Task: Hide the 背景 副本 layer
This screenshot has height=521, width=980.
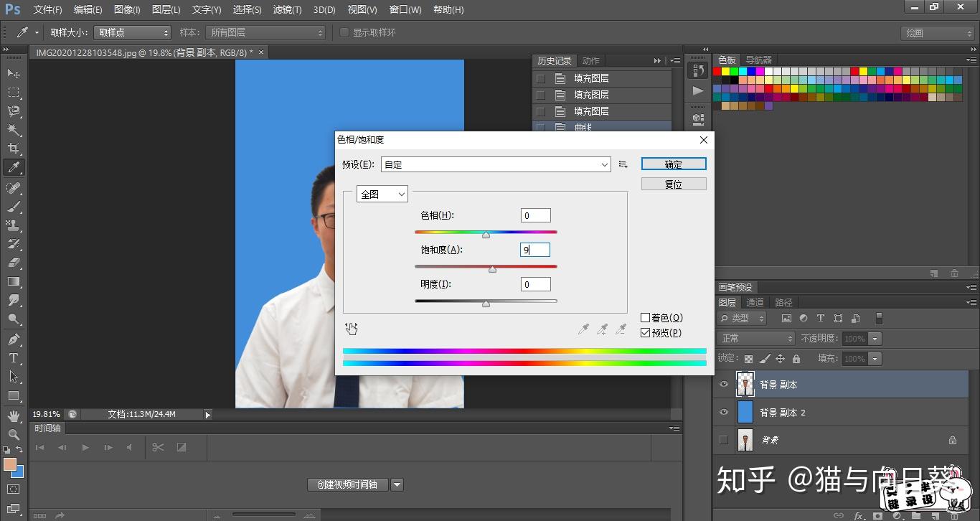Action: pyautogui.click(x=724, y=385)
